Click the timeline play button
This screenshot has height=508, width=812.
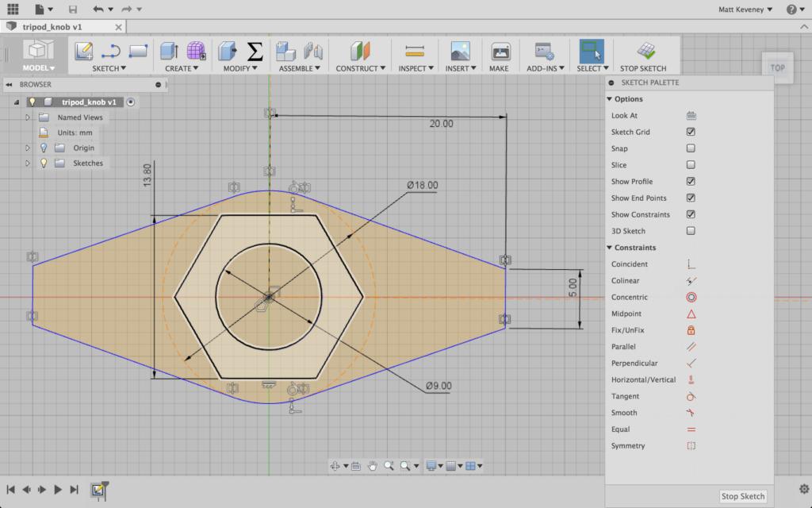(58, 490)
